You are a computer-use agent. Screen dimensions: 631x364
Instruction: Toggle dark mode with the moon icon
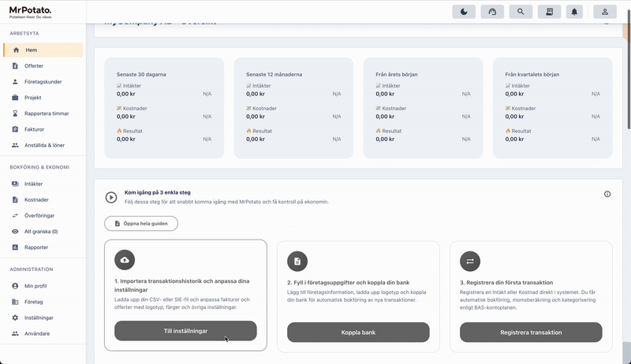[464, 11]
